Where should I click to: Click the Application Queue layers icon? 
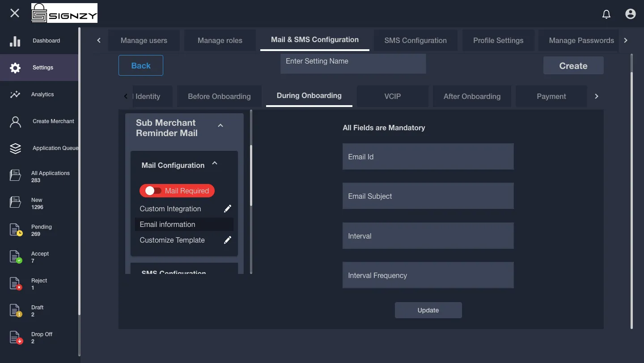[15, 149]
